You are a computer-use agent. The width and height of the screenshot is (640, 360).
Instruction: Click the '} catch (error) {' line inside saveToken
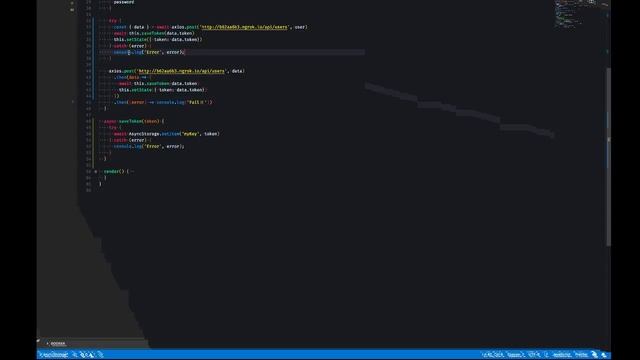coord(130,140)
